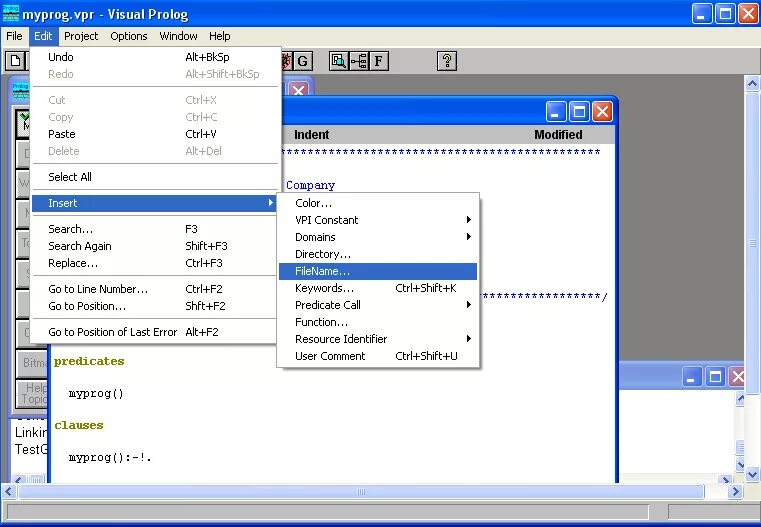Click the 'myprog():-!.' clause line

[x=110, y=457]
